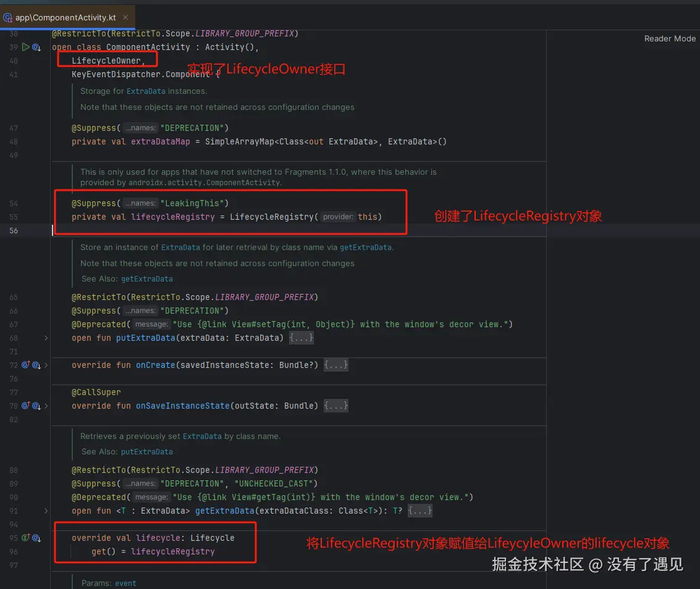The width and height of the screenshot is (700, 589).
Task: Click the overridden-in-subclasses icon on line 78
Action: [36, 406]
